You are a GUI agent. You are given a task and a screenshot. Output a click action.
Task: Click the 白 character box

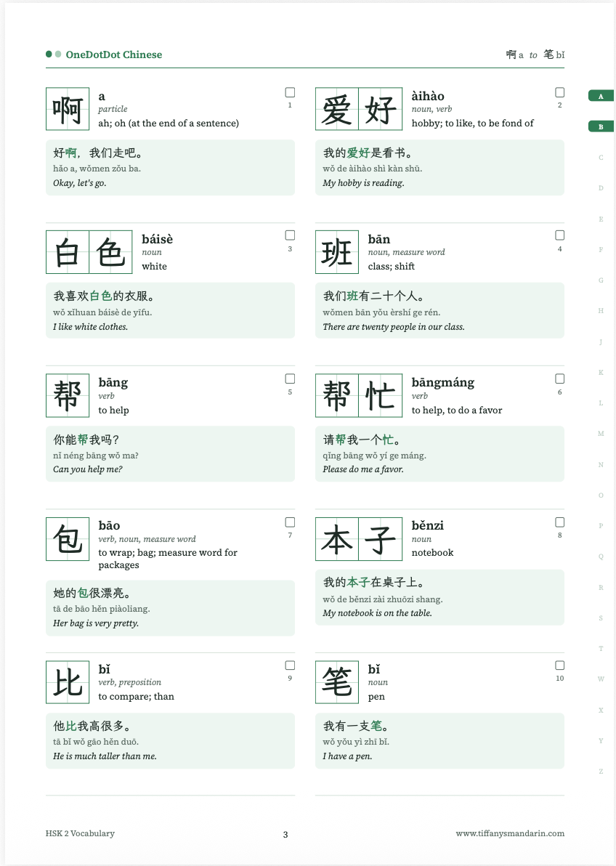(x=68, y=252)
